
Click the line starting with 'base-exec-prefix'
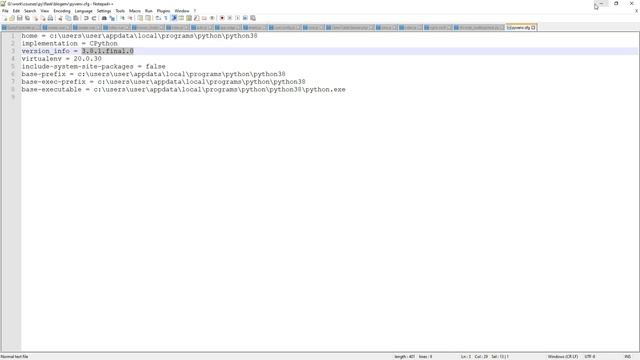[163, 82]
